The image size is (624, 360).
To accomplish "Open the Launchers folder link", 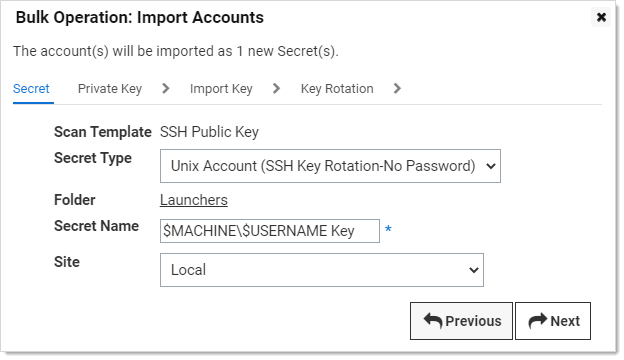I will tap(194, 200).
